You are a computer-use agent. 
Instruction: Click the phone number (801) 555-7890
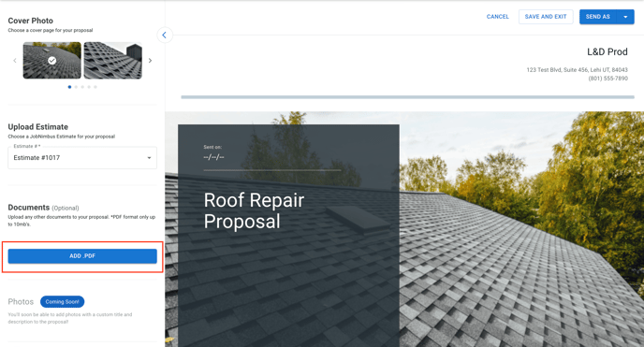(607, 79)
